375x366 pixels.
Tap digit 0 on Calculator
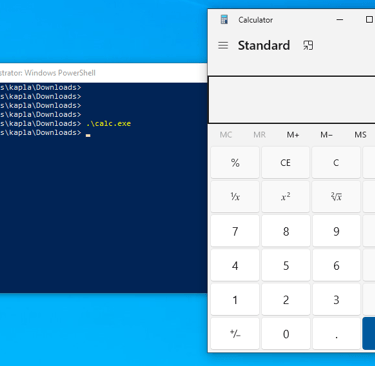tap(286, 334)
